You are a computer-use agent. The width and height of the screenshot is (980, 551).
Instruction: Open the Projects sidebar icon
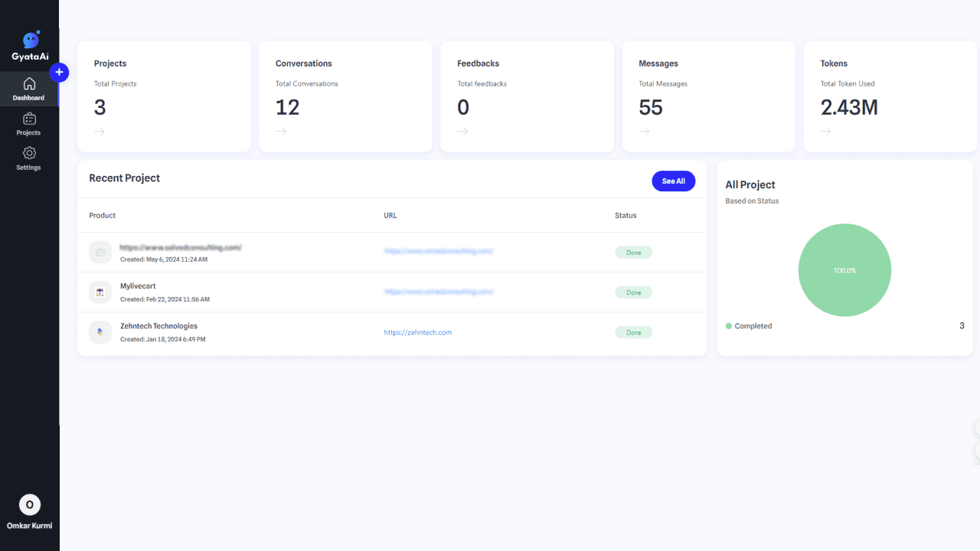pos(29,119)
